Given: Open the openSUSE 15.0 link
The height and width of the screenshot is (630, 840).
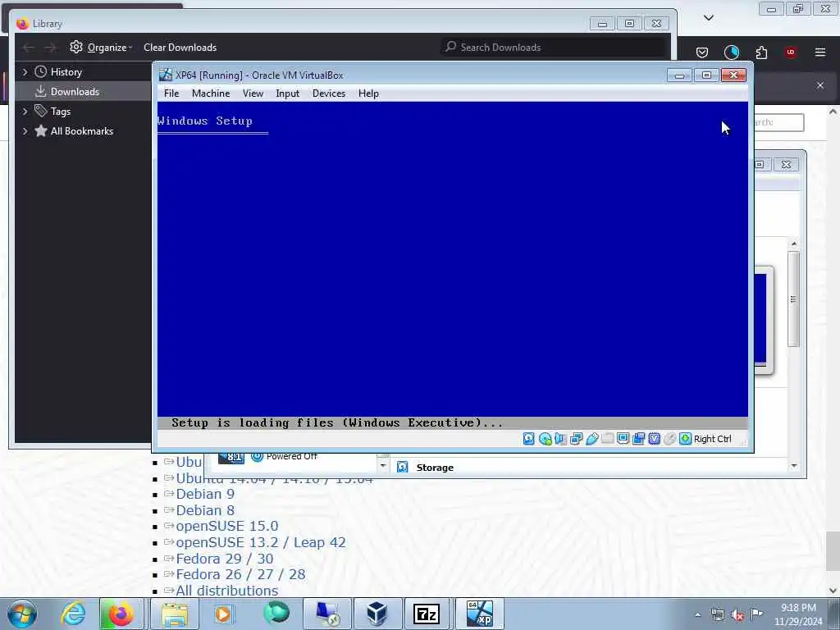Looking at the screenshot, I should [x=227, y=526].
